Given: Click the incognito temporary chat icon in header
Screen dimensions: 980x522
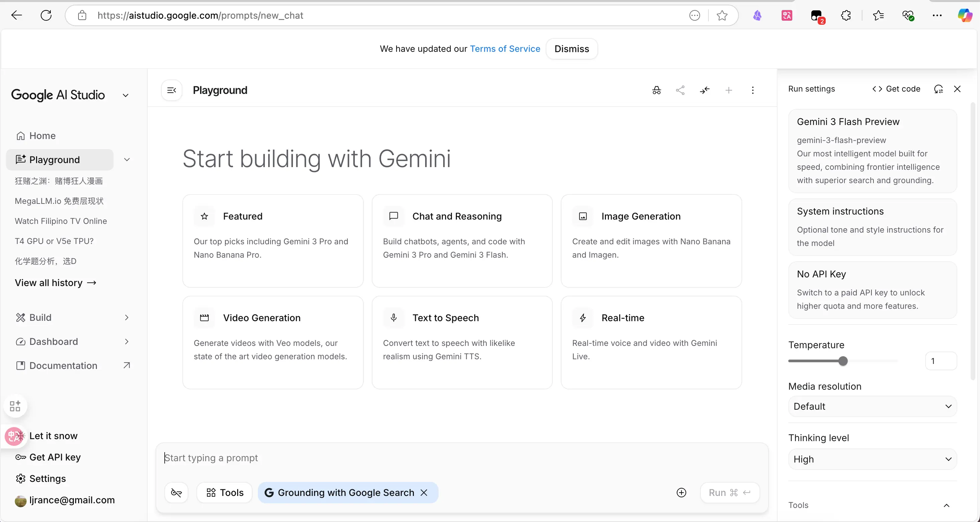Looking at the screenshot, I should click(x=656, y=90).
